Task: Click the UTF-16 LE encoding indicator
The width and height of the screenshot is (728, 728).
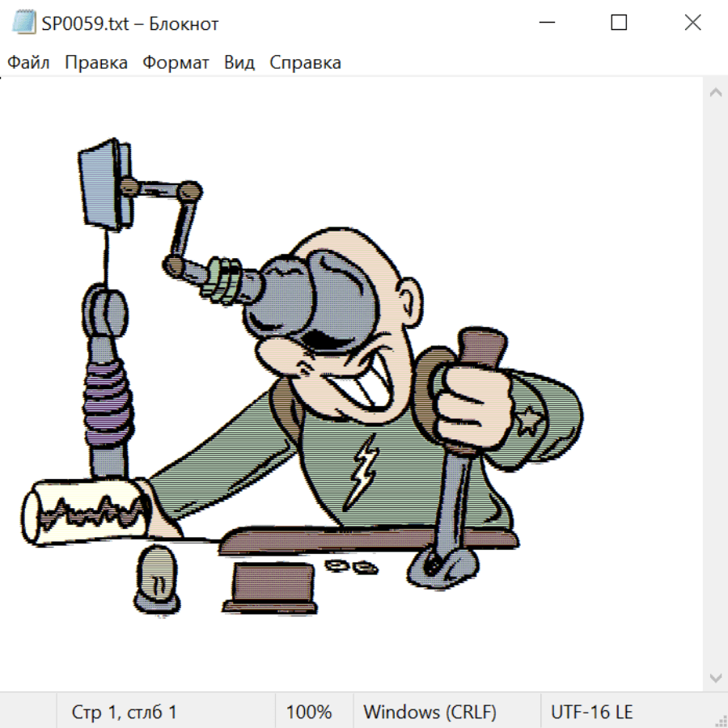Action: pos(592,713)
